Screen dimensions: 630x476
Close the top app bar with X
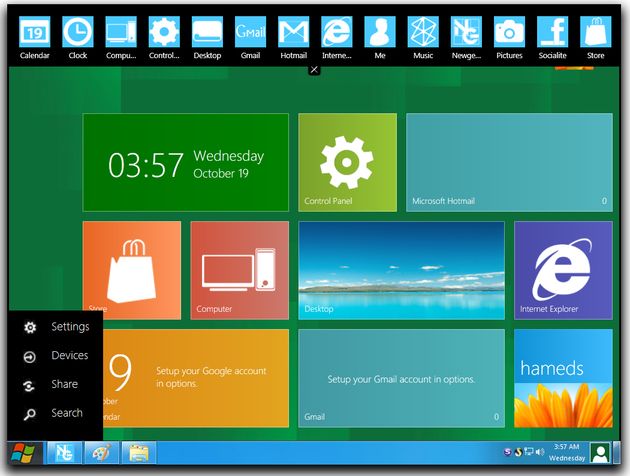pos(314,70)
